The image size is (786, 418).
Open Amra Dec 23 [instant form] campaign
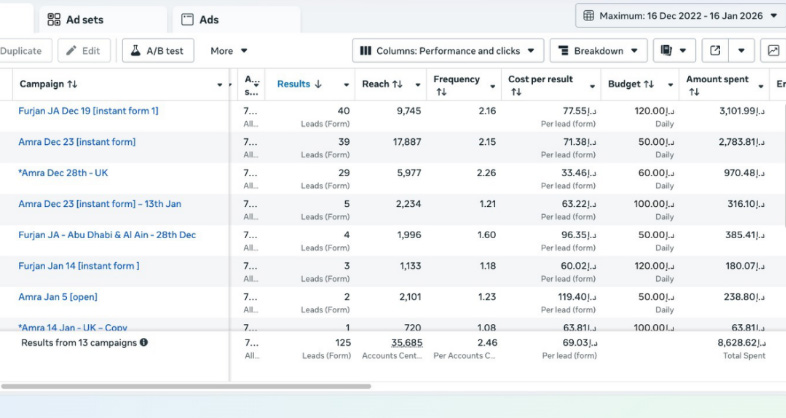pos(77,142)
